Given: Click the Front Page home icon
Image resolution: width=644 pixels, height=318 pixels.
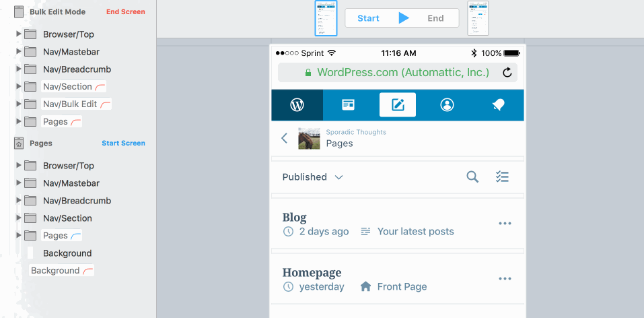Looking at the screenshot, I should [x=365, y=286].
